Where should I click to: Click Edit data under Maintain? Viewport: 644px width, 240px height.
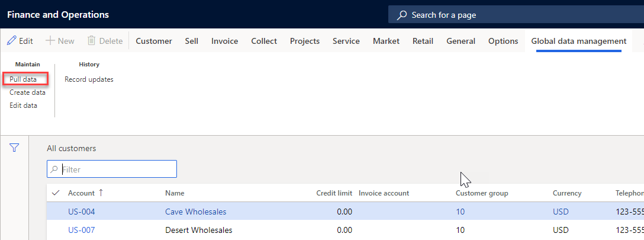pos(24,105)
